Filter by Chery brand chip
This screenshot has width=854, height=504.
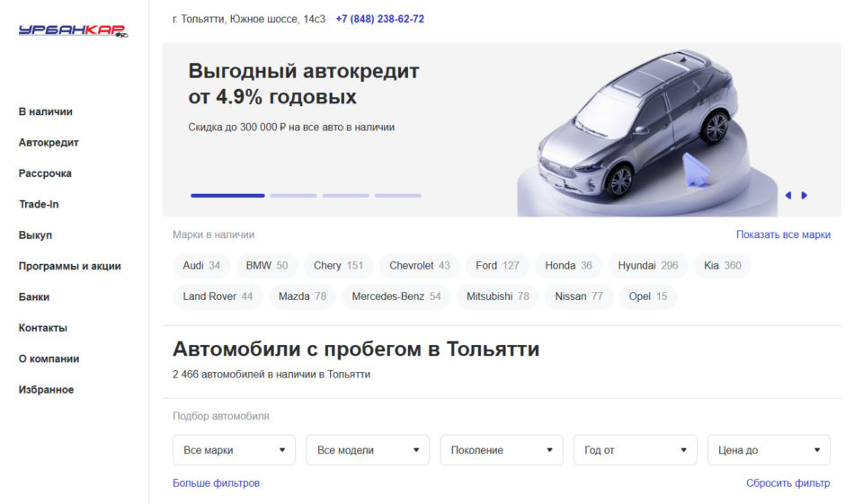pyautogui.click(x=338, y=266)
